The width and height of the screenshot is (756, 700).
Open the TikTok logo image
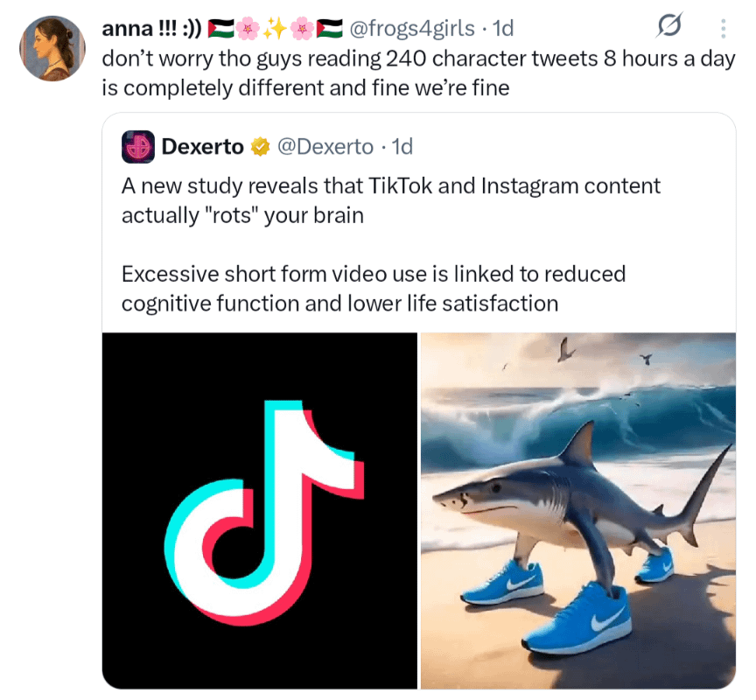pyautogui.click(x=260, y=510)
